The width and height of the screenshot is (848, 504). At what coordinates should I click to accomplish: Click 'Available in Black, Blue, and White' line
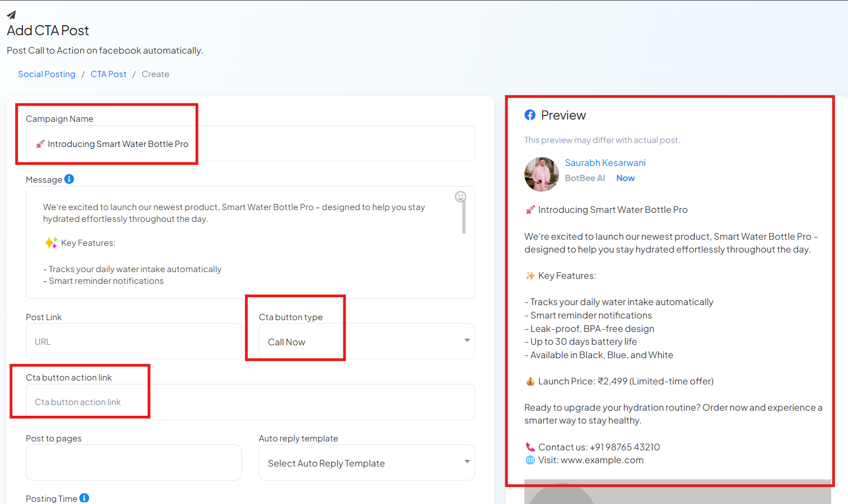(x=599, y=355)
